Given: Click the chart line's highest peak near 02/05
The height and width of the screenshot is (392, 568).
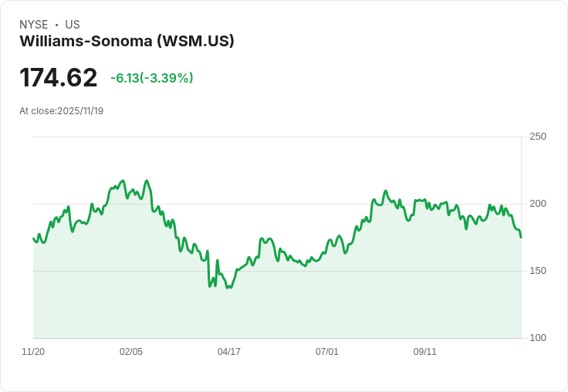Looking at the screenshot, I should click(x=123, y=181).
